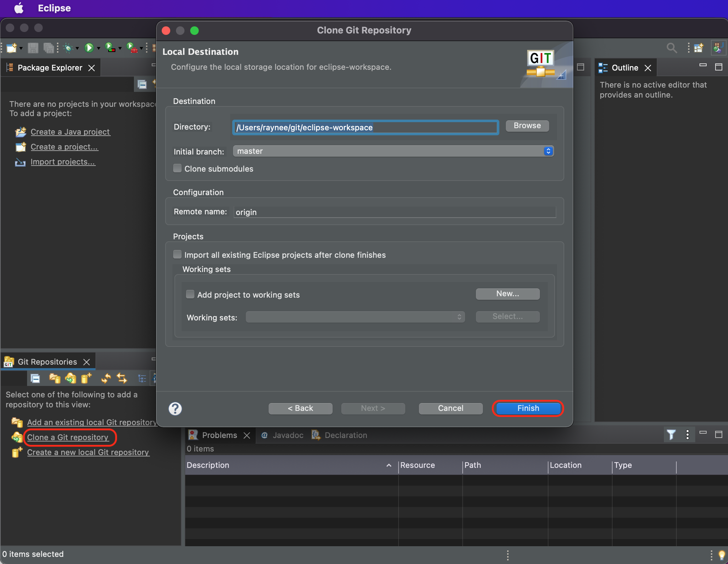Viewport: 728px width, 564px height.
Task: Click the Save disk toolbar icon
Action: 33,48
